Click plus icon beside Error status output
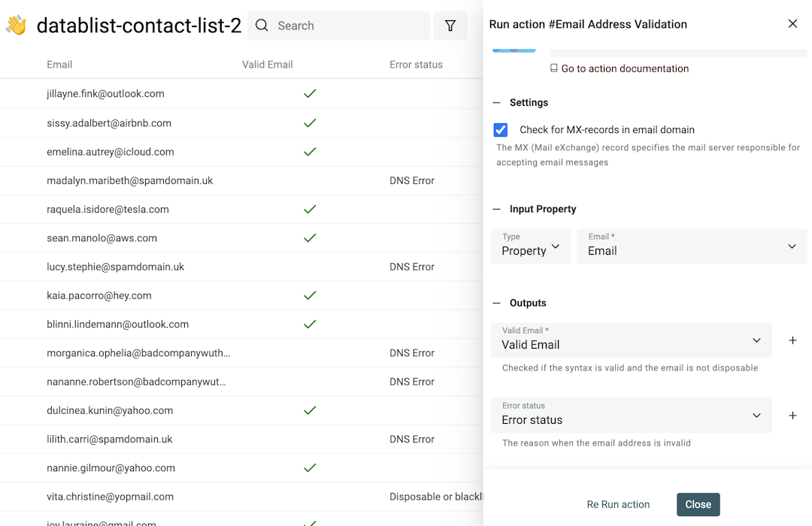 pos(792,416)
